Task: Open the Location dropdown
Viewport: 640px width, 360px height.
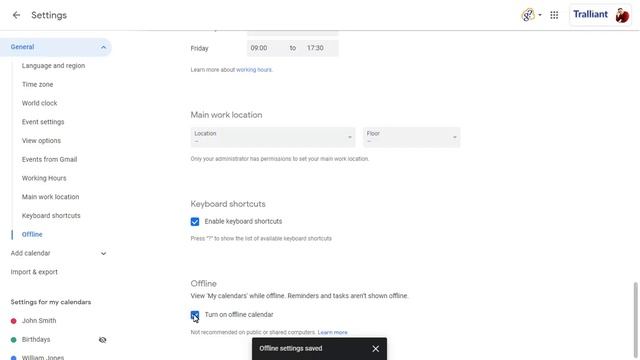Action: point(273,137)
